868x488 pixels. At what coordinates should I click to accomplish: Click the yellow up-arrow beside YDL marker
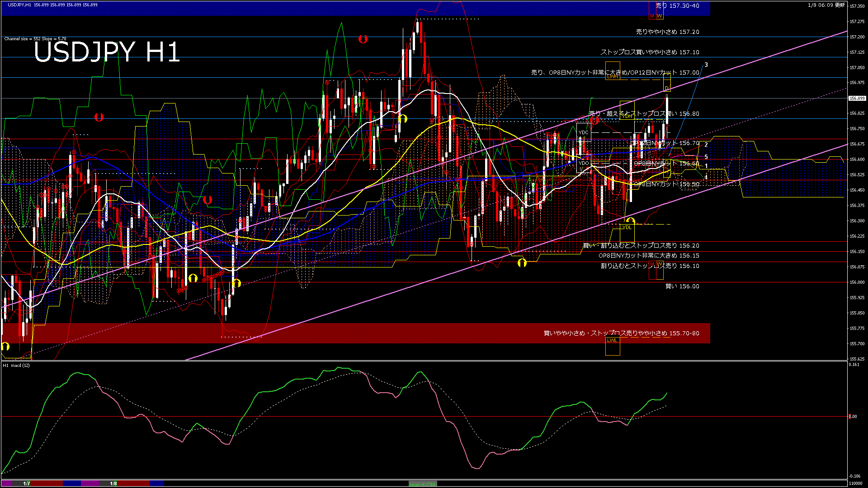click(630, 221)
